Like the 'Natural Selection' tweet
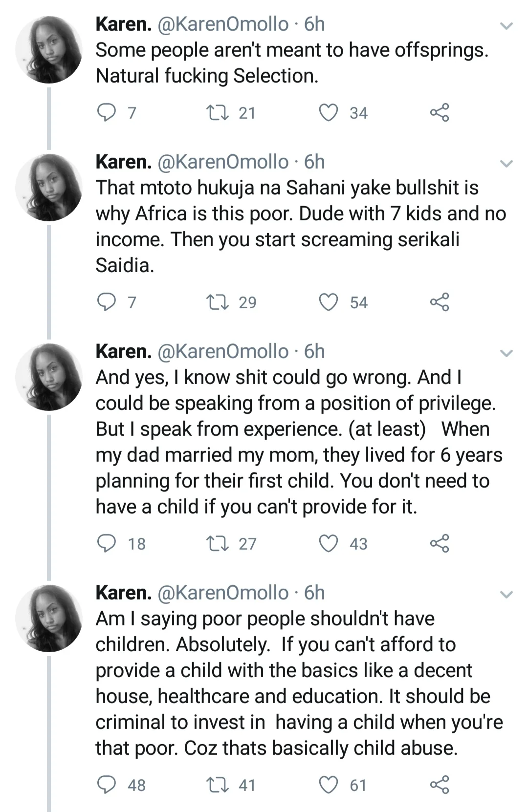 (329, 113)
